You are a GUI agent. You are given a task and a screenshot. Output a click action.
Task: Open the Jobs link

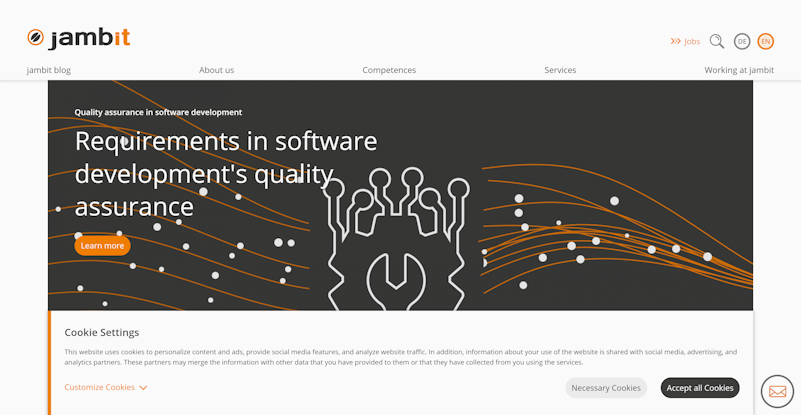click(685, 41)
